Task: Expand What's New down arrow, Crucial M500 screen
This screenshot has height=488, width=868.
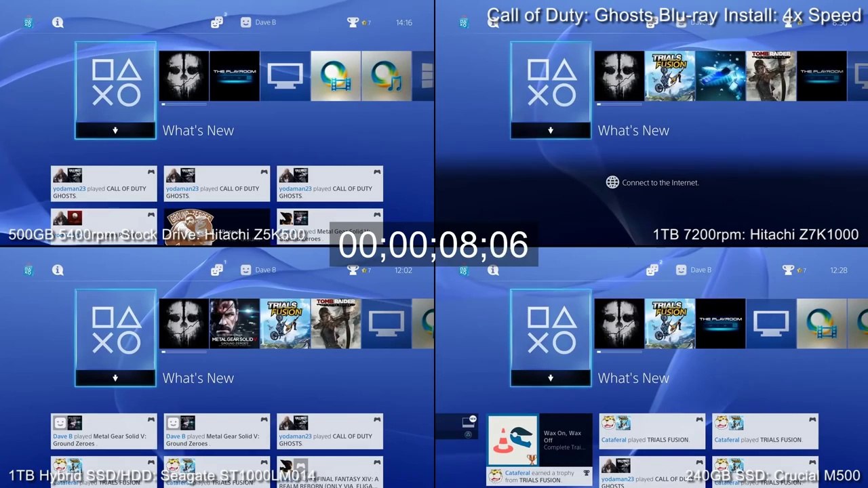Action: tap(551, 378)
